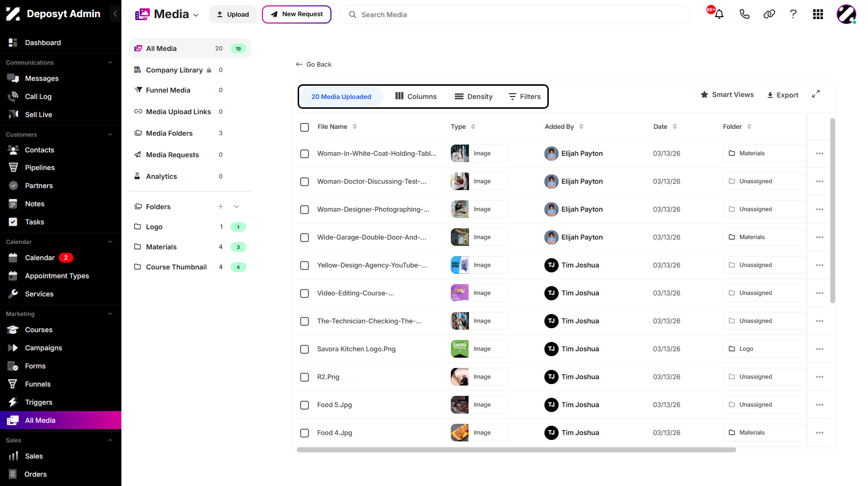This screenshot has width=868, height=486.
Task: Click the horizontal table scrollbar
Action: coord(516,450)
